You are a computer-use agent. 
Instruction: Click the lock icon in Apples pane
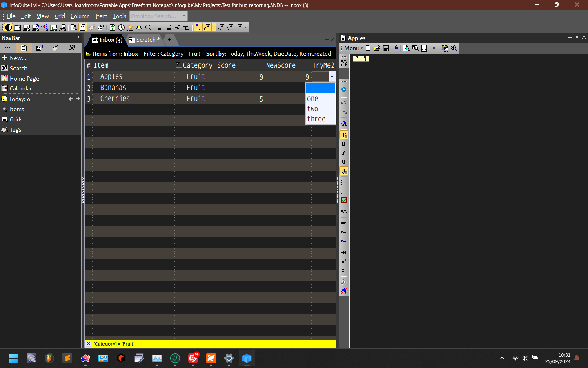pos(395,48)
